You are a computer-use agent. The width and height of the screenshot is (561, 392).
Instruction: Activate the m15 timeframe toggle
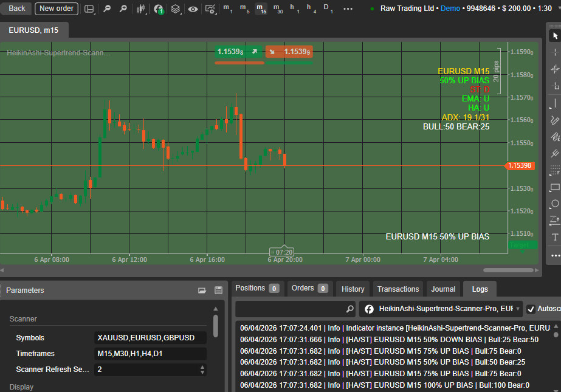point(261,9)
